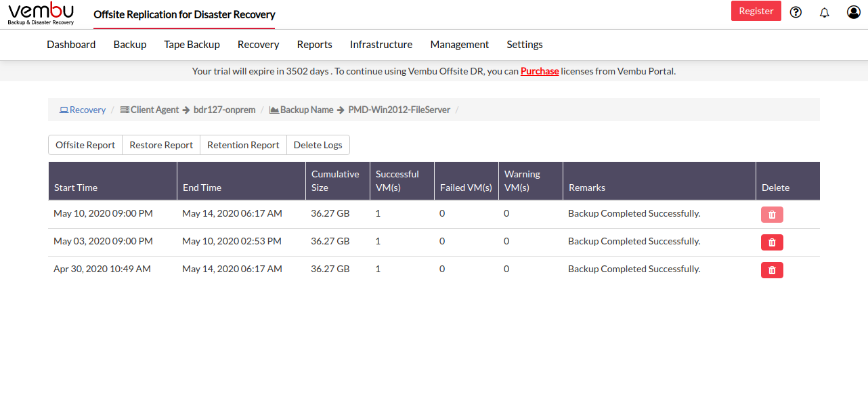Switch to the Delete Logs tab
Image resolution: width=868 pixels, height=413 pixels.
tap(318, 145)
